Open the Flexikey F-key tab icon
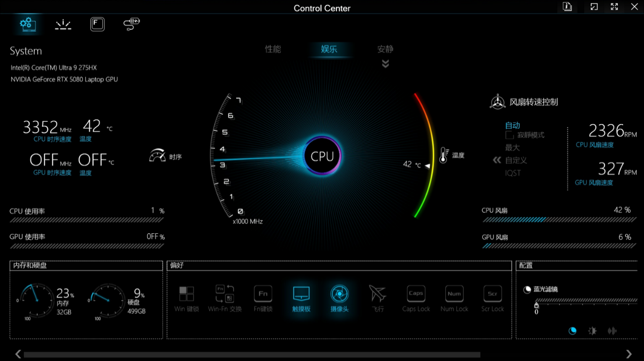This screenshot has width=644, height=361. coord(97,24)
